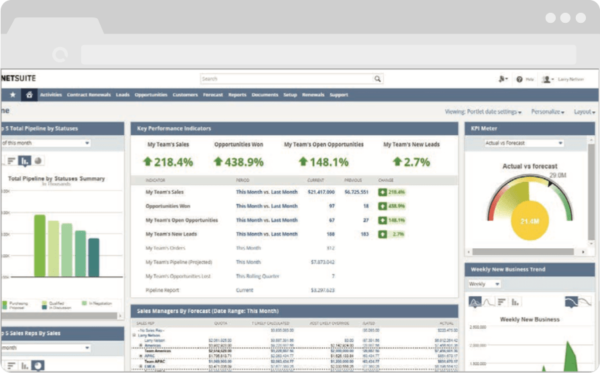Select line chart in Weekly Trend

click(x=488, y=302)
